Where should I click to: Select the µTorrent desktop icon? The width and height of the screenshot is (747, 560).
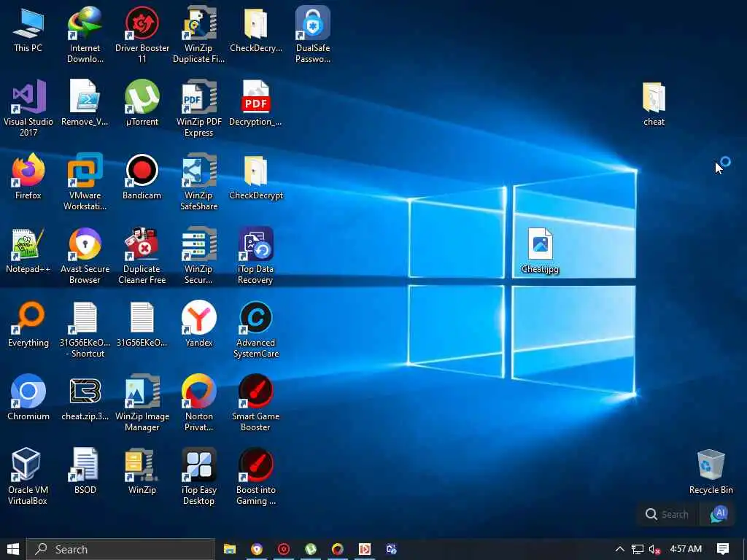click(x=142, y=97)
